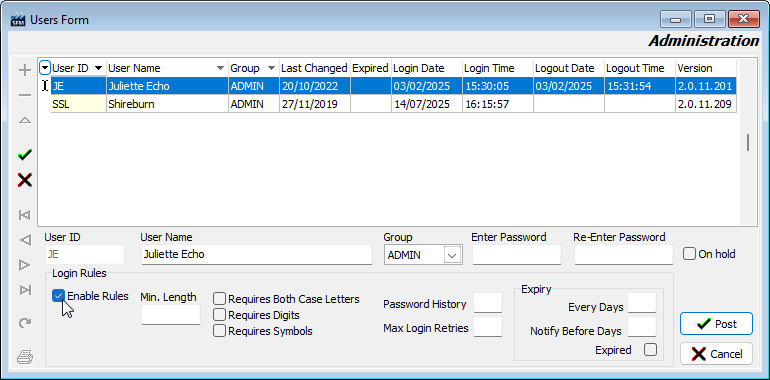Select the SSL user ID cell

pyautogui.click(x=78, y=104)
